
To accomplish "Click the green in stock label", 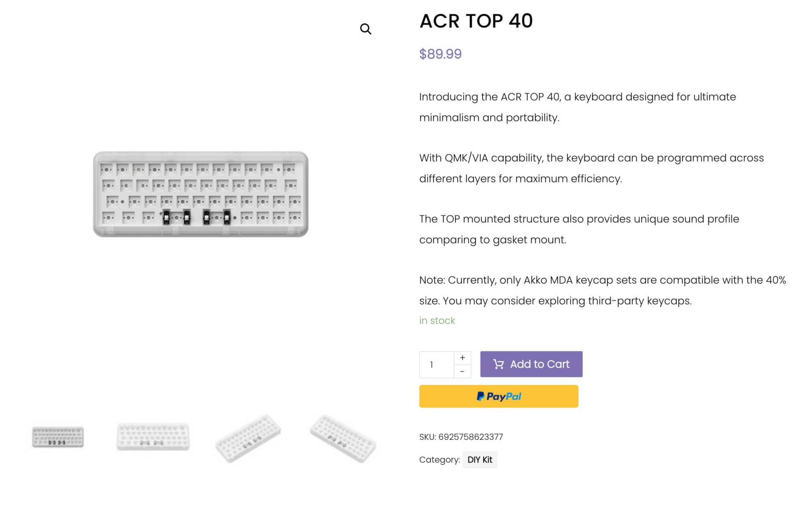I will coord(437,321).
